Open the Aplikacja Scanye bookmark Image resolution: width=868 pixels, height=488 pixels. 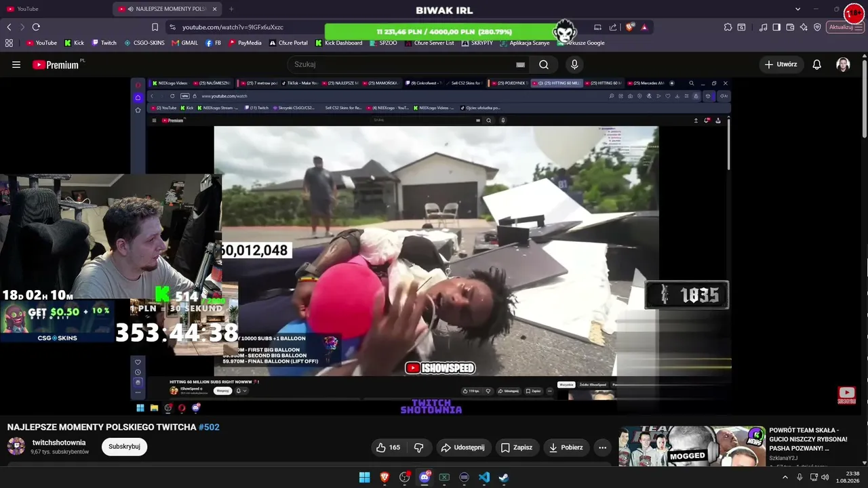click(525, 43)
